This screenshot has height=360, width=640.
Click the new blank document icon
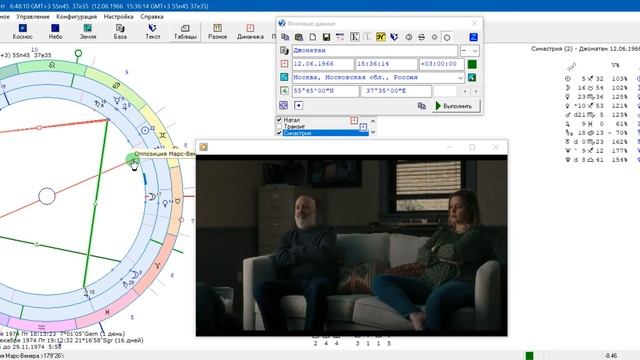(x=313, y=37)
